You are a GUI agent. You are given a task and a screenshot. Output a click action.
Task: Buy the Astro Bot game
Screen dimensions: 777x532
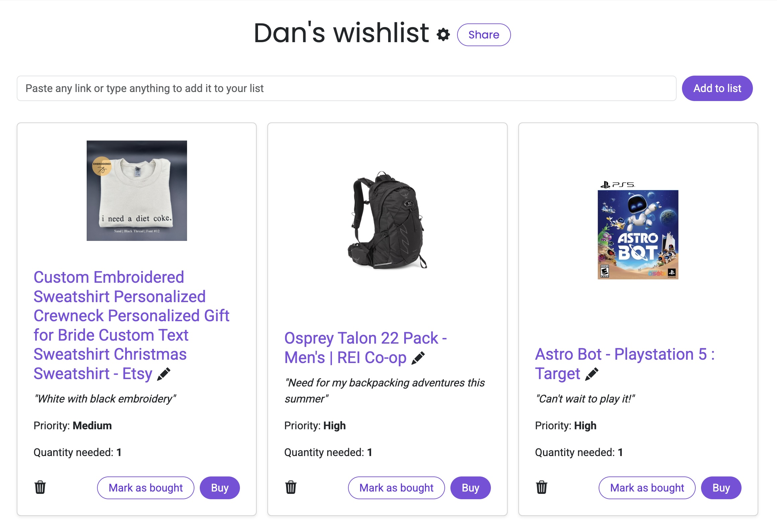[721, 487]
